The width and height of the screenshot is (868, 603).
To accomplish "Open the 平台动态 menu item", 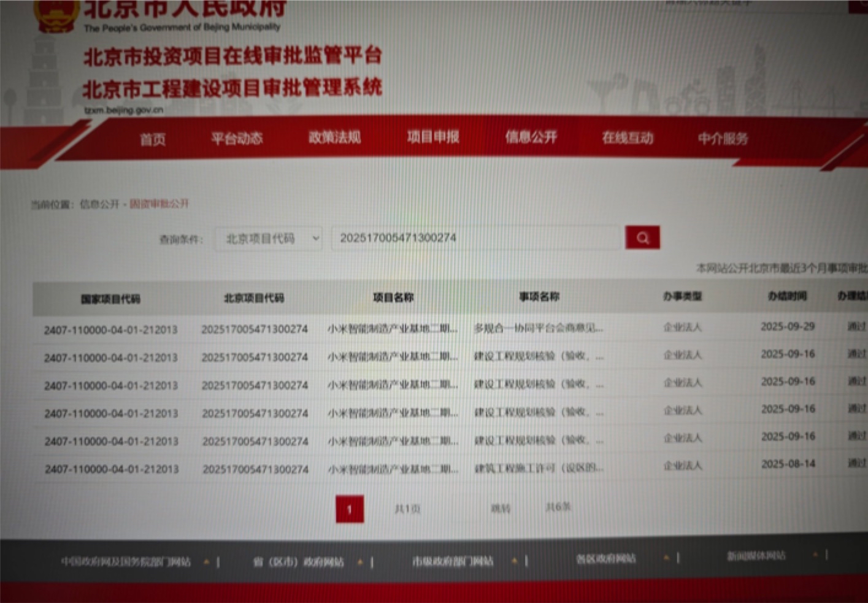I will (x=237, y=139).
